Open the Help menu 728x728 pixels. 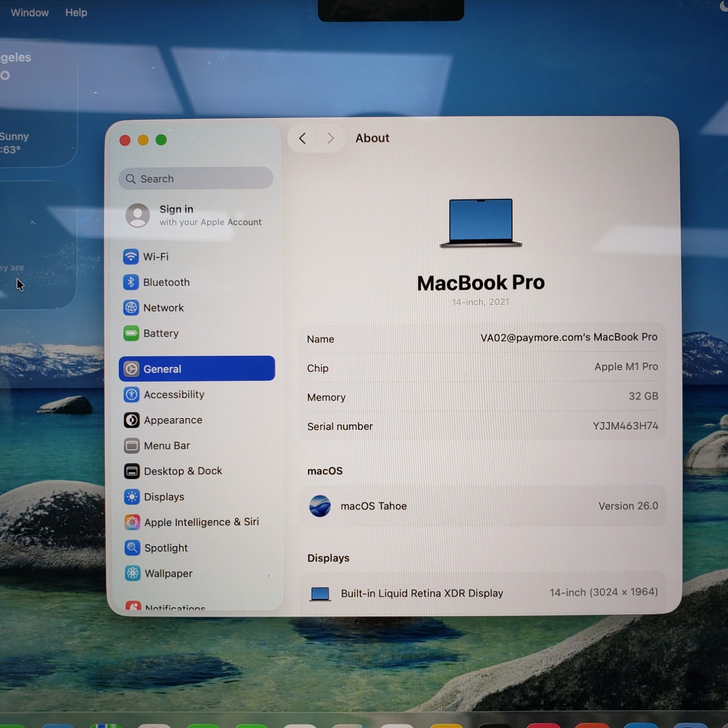pos(76,13)
